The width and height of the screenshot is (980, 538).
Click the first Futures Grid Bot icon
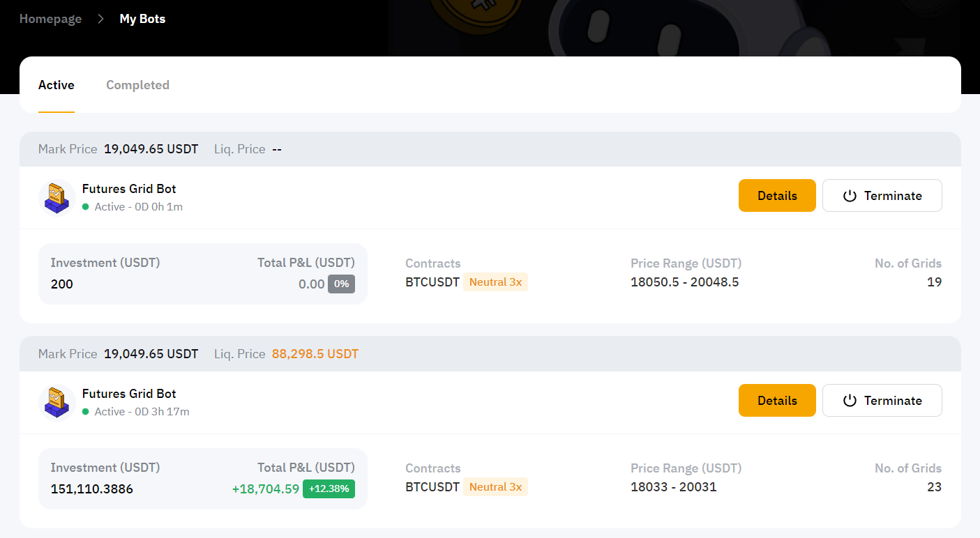[x=56, y=197]
